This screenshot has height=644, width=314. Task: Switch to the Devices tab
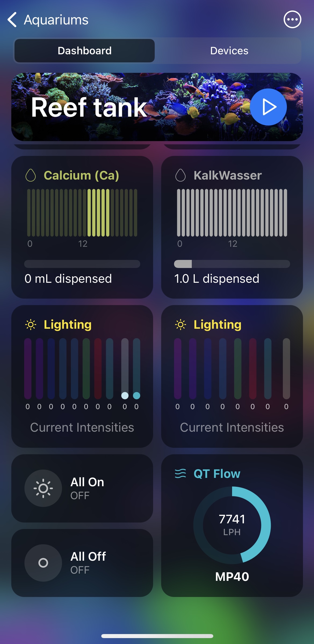229,51
